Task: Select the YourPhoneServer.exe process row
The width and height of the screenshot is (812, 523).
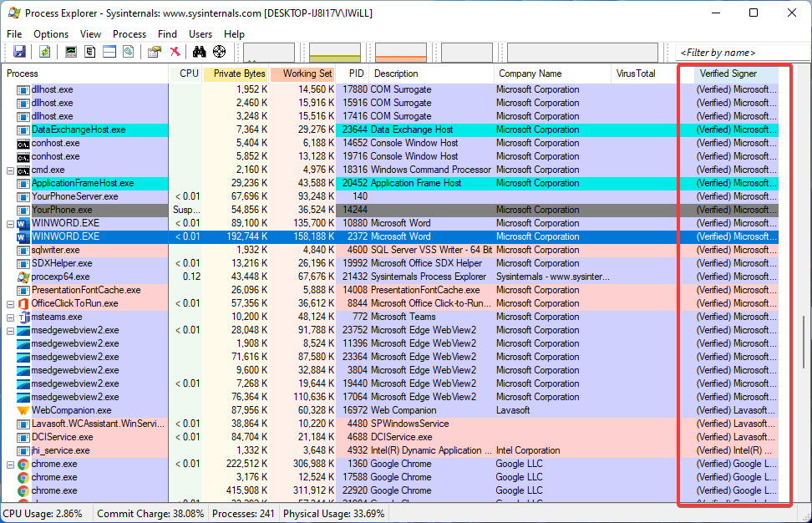Action: coord(390,197)
